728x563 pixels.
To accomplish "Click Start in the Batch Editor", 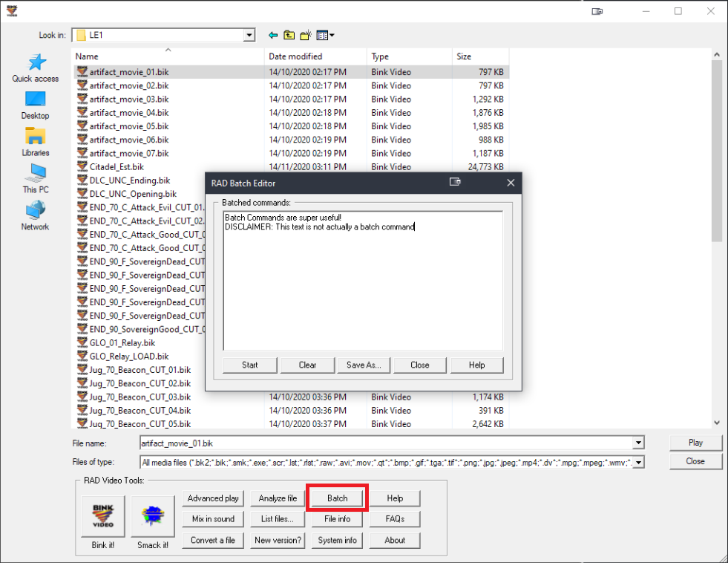I will coord(250,365).
